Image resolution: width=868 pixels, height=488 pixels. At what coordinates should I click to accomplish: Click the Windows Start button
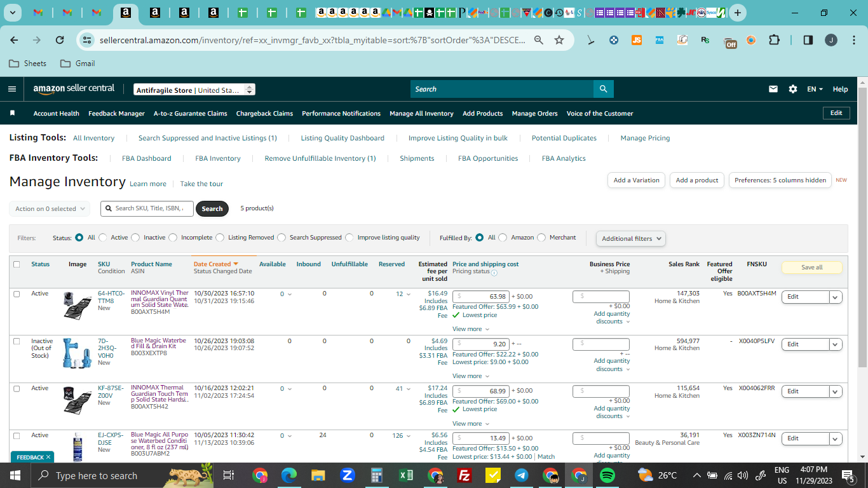pos(15,475)
